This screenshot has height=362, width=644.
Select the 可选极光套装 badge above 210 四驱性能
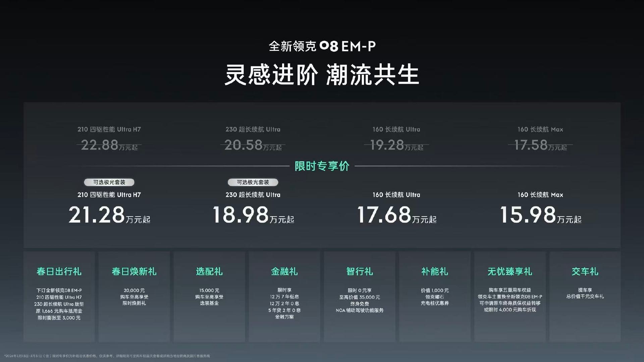click(110, 182)
